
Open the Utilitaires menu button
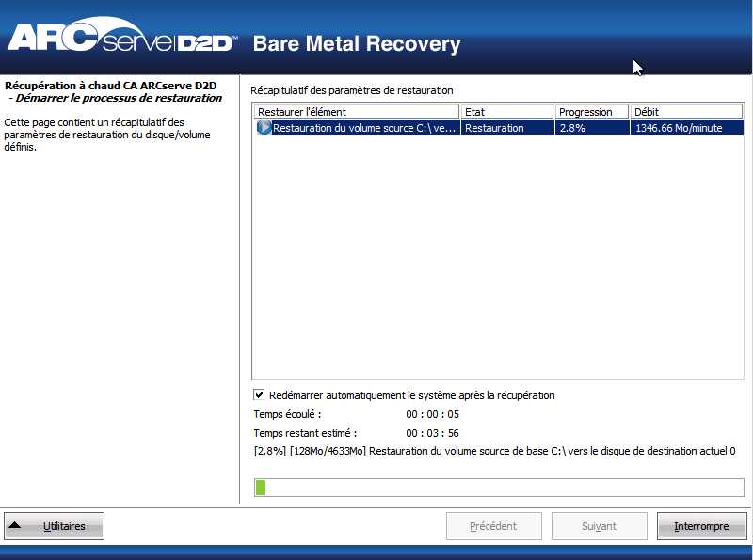click(x=54, y=526)
